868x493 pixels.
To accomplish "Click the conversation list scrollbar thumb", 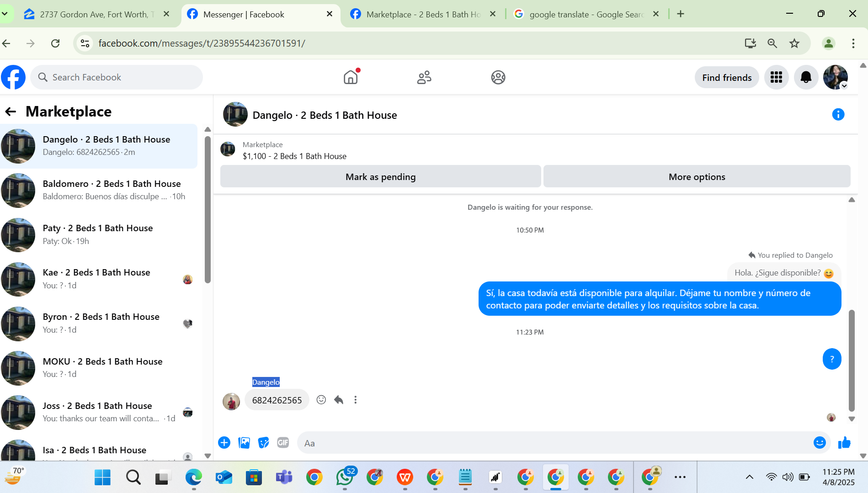I will tap(208, 209).
